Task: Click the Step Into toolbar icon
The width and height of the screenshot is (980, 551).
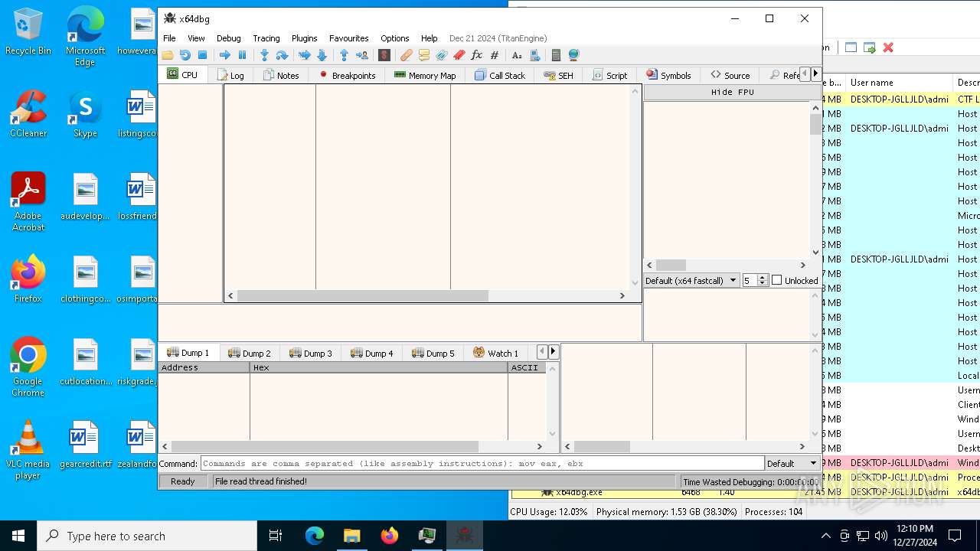Action: coord(264,55)
